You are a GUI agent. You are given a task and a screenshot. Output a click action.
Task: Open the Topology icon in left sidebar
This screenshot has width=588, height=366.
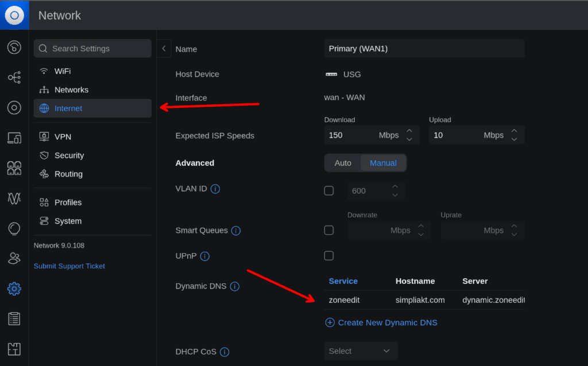(x=14, y=77)
